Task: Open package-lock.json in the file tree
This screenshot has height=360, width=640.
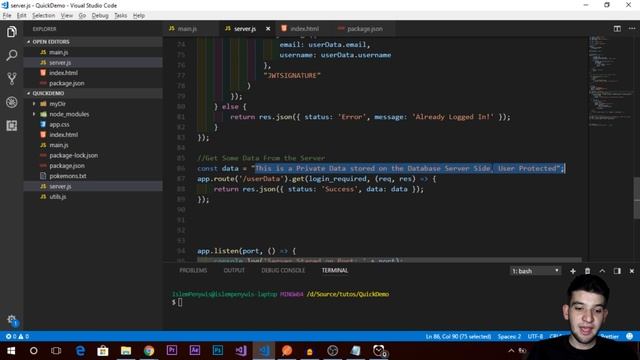Action: click(73, 155)
